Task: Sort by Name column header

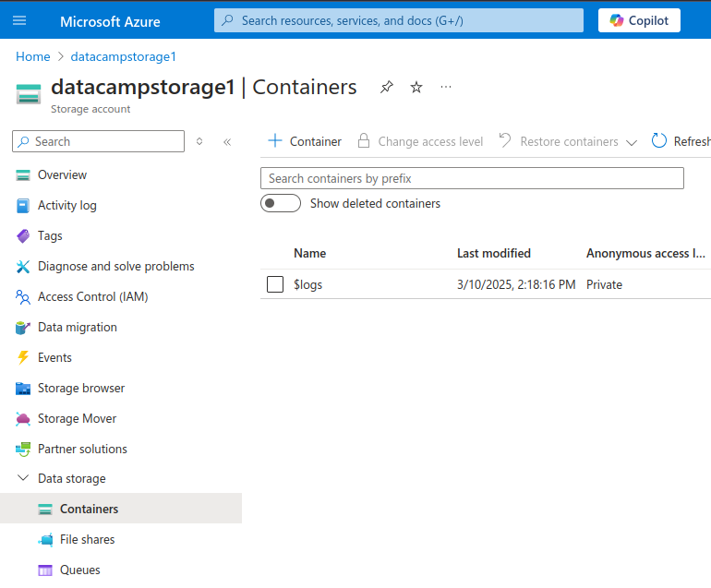Action: point(309,254)
